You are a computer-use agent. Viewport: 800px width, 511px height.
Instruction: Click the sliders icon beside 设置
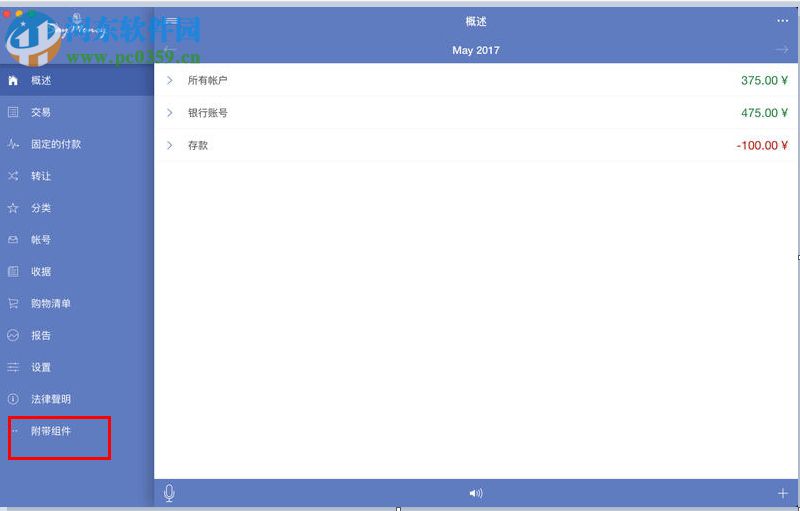pyautogui.click(x=13, y=367)
